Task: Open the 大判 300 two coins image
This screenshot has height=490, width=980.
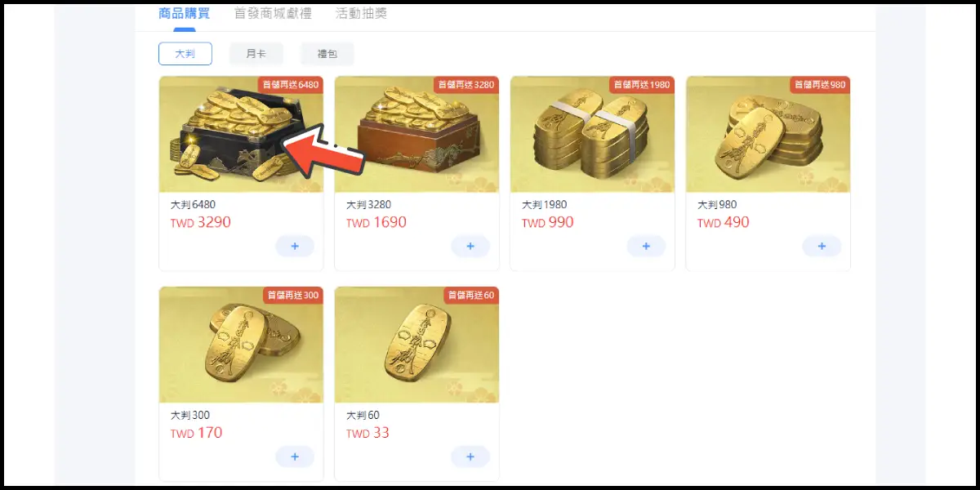Action: pos(241,345)
